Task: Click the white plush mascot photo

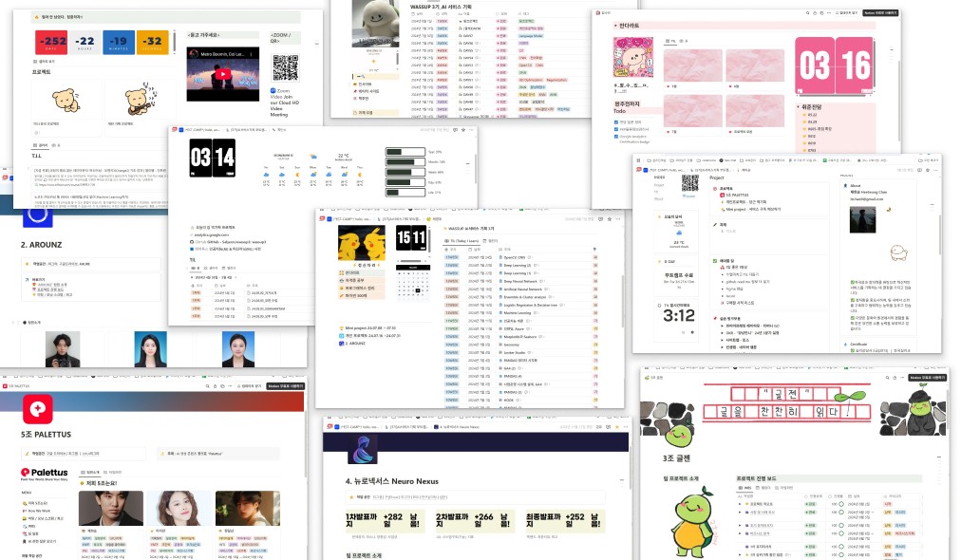Action: 375,24
